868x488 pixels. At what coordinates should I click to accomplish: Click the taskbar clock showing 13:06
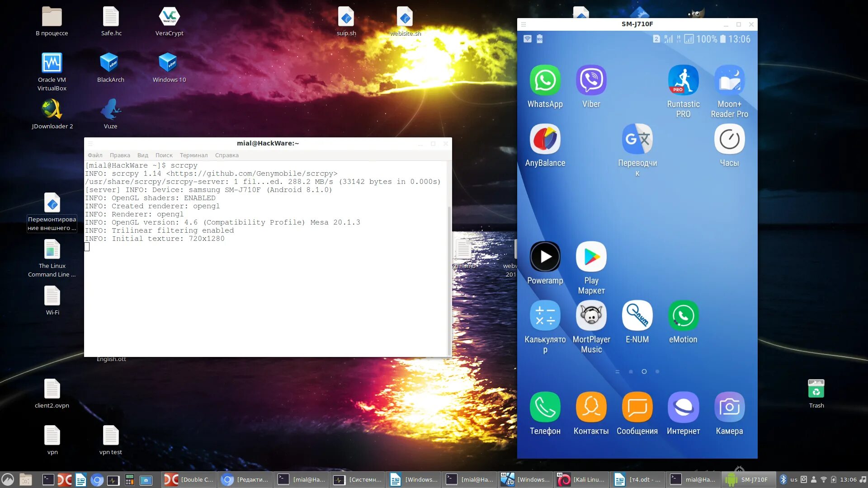point(848,479)
